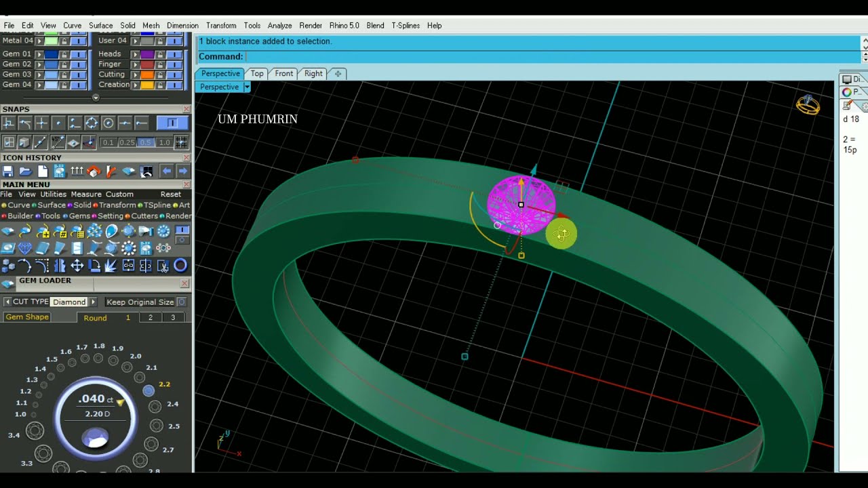
Task: Switch to the Front viewport tab
Action: pos(284,73)
